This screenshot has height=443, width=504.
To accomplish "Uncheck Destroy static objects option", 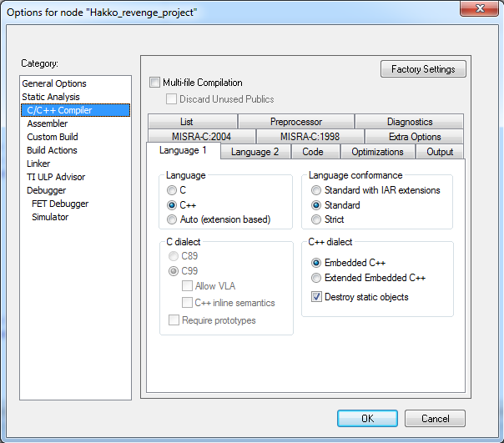I will 317,297.
